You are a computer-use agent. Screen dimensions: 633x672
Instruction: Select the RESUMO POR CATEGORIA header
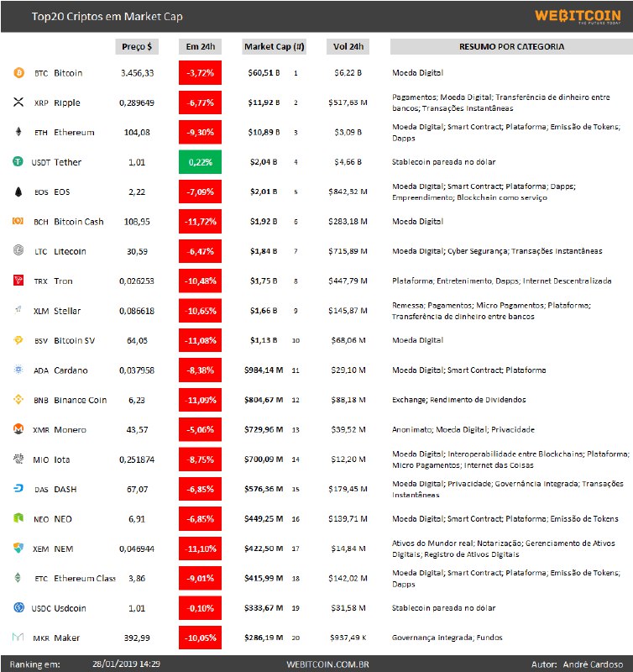click(511, 46)
